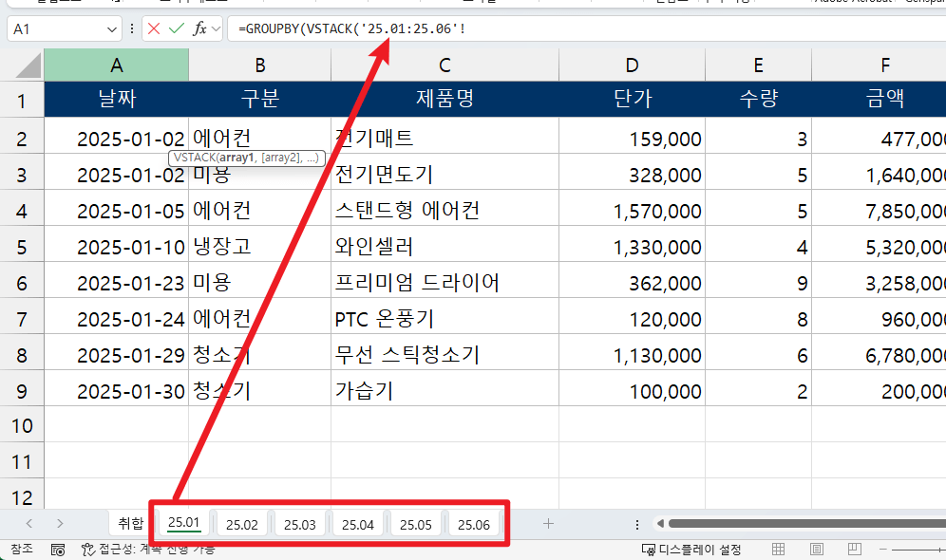Viewport: 946px width, 560px height.
Task: Click the 날짜 header cell
Action: pos(117,99)
